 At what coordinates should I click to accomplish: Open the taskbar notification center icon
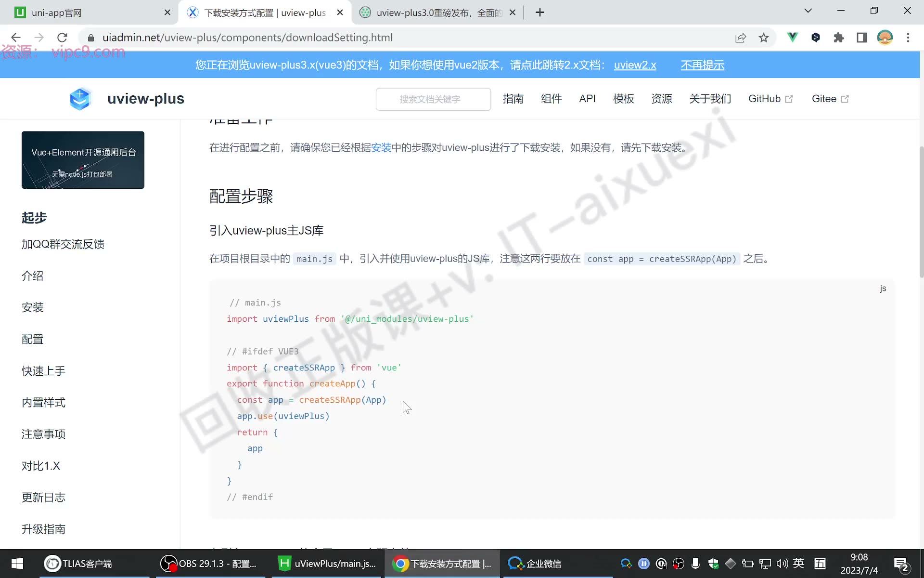(901, 564)
